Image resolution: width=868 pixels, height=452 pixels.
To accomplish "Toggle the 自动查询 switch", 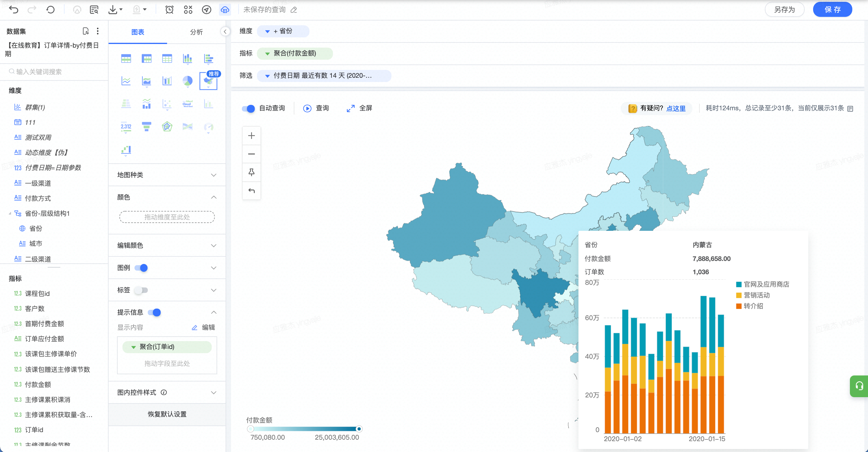I will click(248, 108).
